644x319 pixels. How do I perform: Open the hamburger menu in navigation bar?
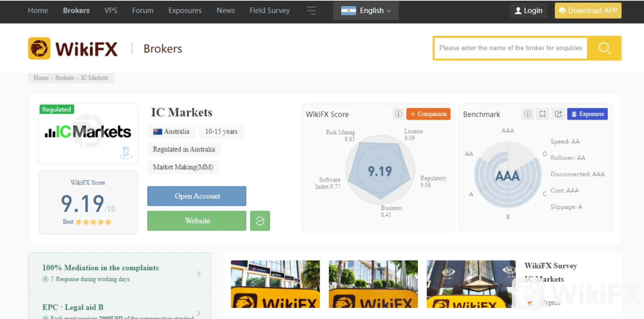(x=311, y=11)
